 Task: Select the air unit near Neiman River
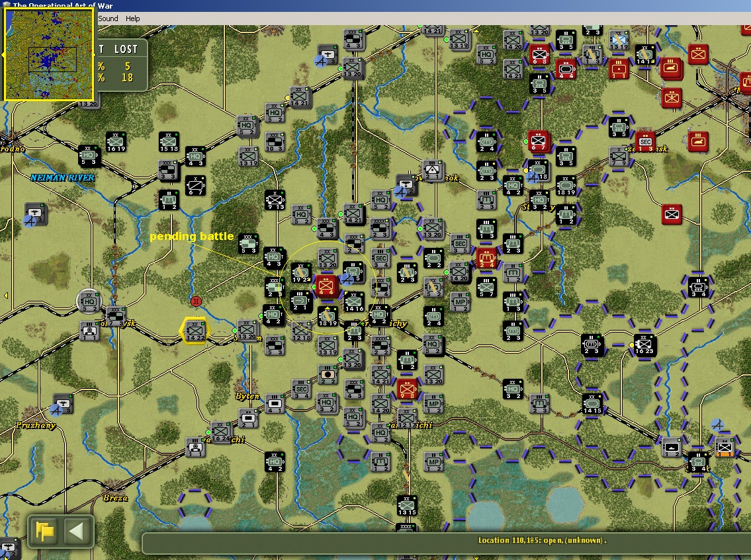click(x=35, y=214)
